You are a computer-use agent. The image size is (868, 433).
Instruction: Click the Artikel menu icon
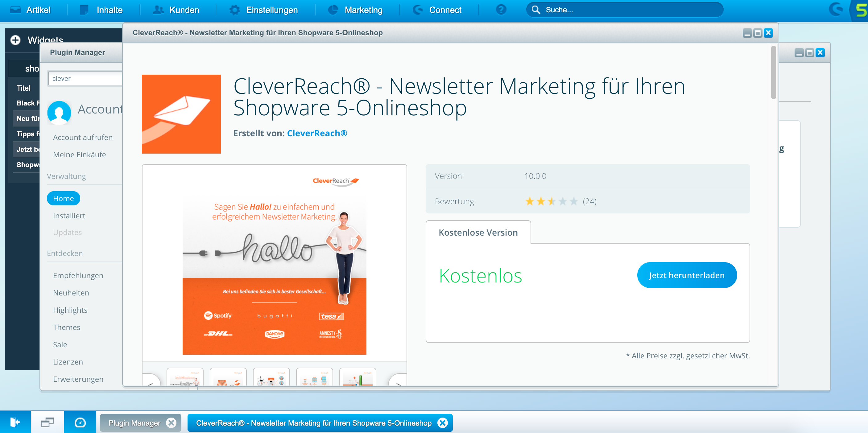click(15, 10)
